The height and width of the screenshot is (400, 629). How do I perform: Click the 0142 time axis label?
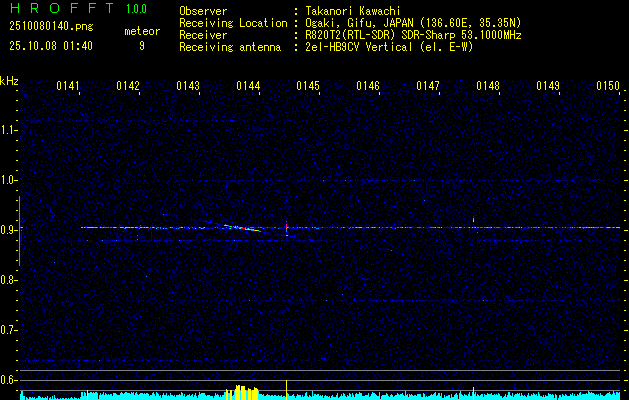128,86
